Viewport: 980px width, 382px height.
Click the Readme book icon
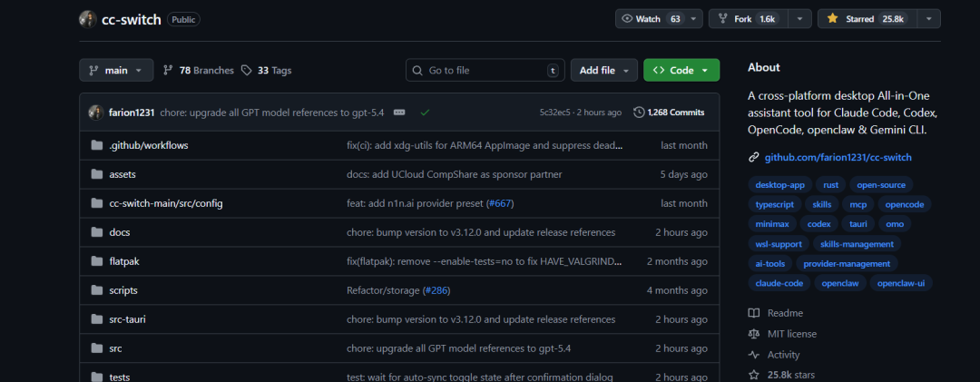[753, 313]
